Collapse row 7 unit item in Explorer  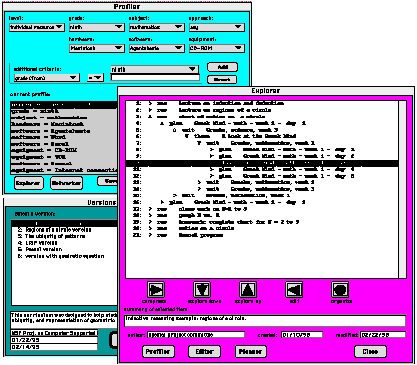pyautogui.click(x=199, y=143)
